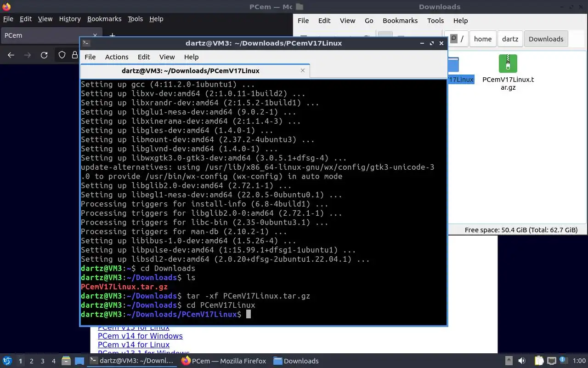Click the Free space status bar text
This screenshot has width=588, height=368.
click(x=521, y=230)
